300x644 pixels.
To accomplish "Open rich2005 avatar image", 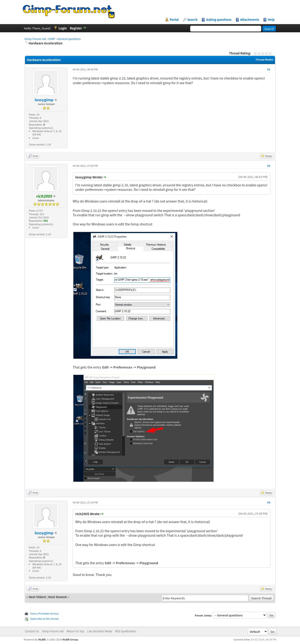I will 46,178.
